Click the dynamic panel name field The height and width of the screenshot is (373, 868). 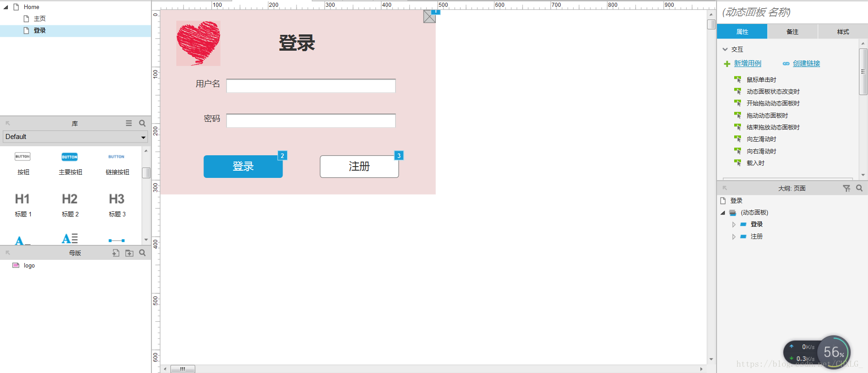pos(793,12)
